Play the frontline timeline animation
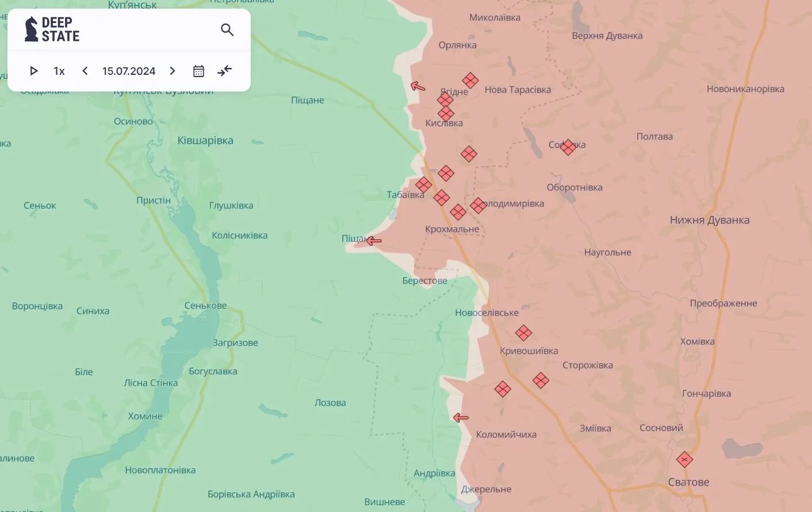Viewport: 812px width, 512px height. pos(34,71)
